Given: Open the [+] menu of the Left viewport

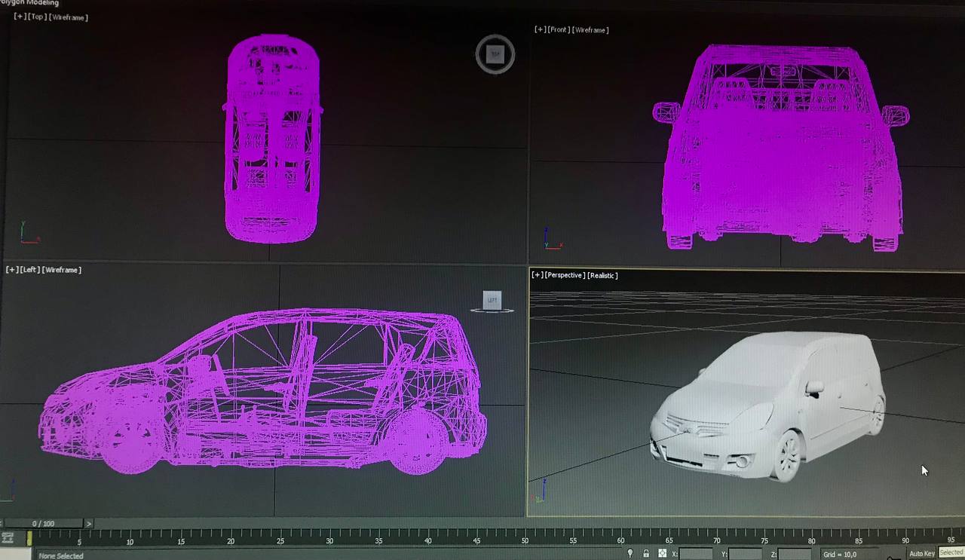Looking at the screenshot, I should [x=11, y=269].
